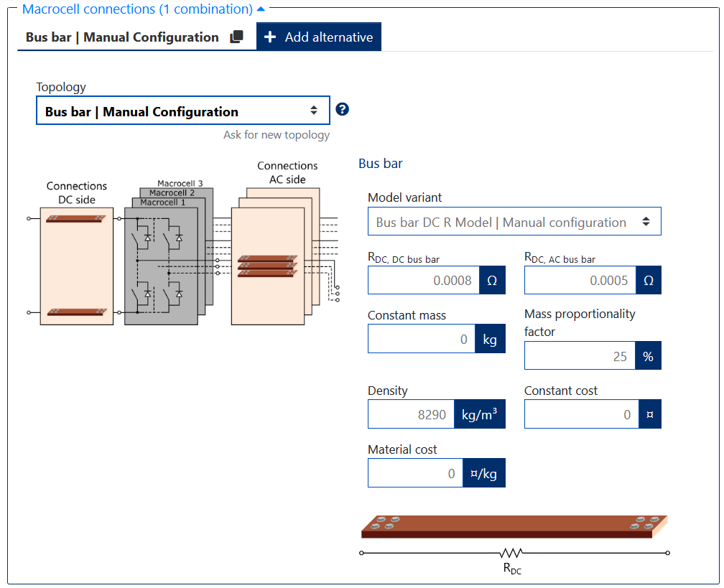
Task: Collapse the Macrocell connections section
Action: (260, 9)
